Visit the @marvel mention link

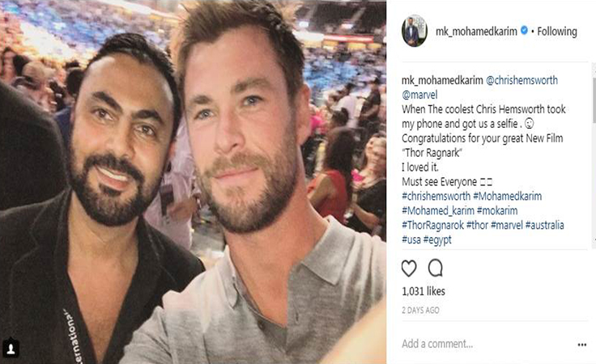(419, 95)
